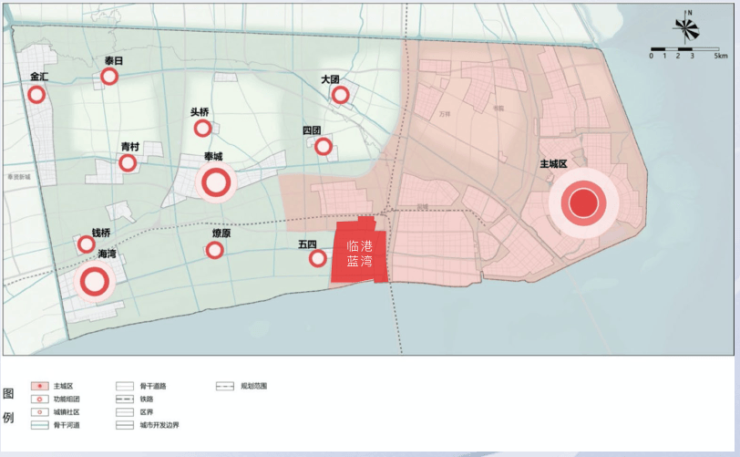
Task: Click the 金汇 circle marker
Action: click(36, 95)
